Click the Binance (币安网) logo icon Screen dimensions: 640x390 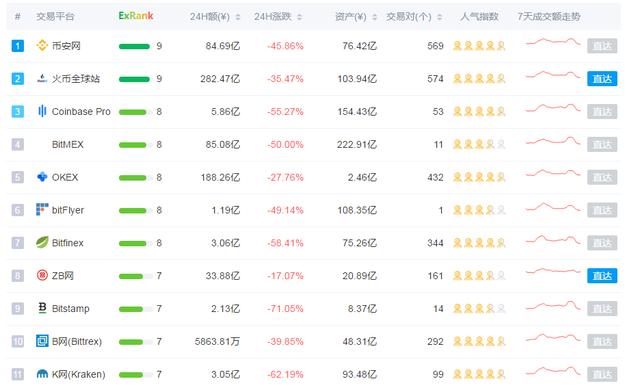(x=42, y=45)
